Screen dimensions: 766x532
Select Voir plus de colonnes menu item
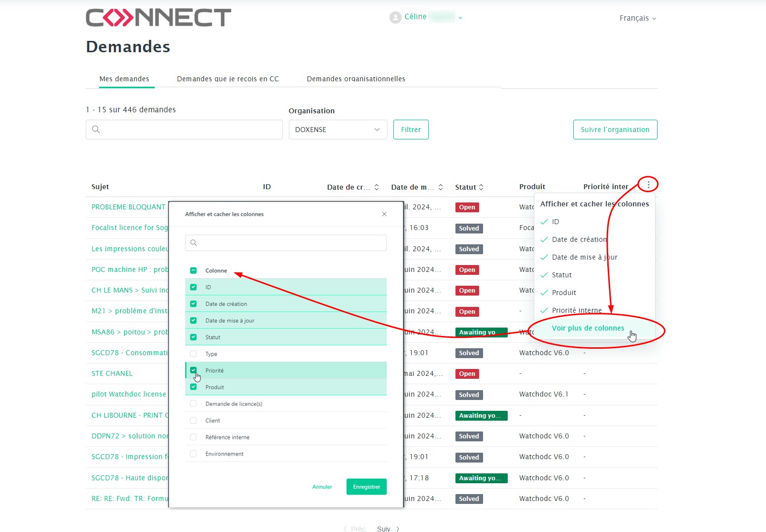588,328
